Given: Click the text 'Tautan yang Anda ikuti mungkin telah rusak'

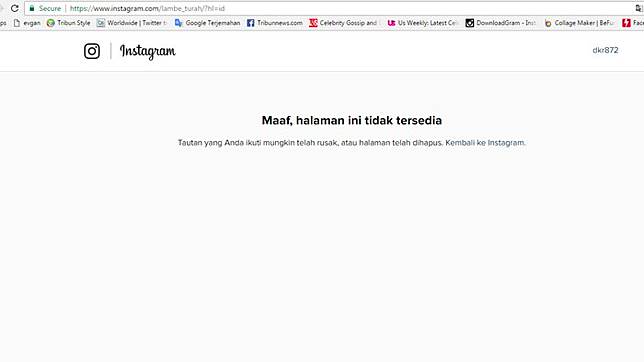Looking at the screenshot, I should click(x=258, y=143).
